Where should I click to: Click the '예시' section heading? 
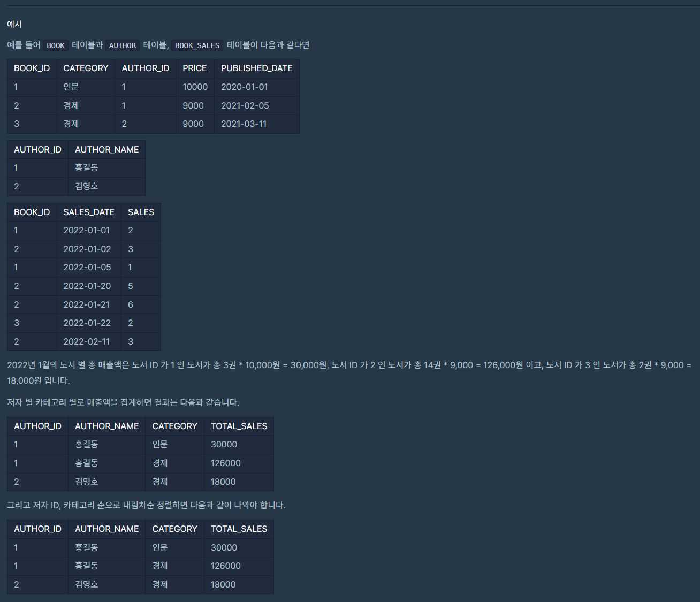click(x=14, y=24)
